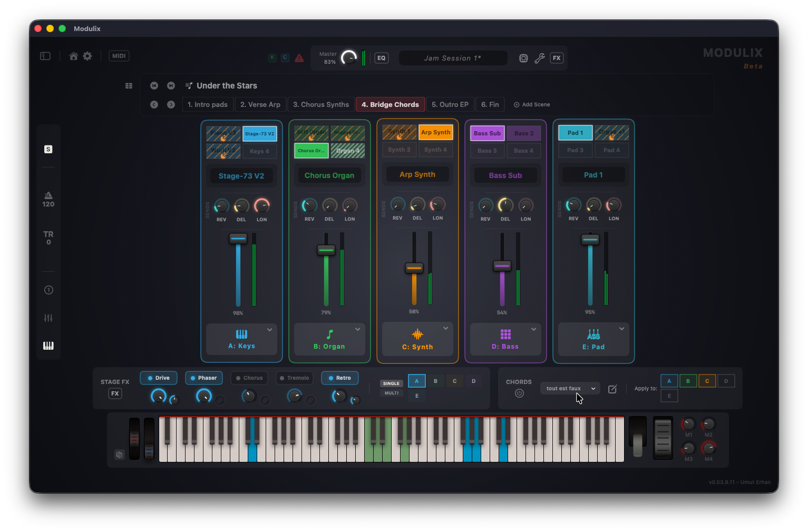
Task: Apply chords to layer C
Action: pyautogui.click(x=707, y=381)
